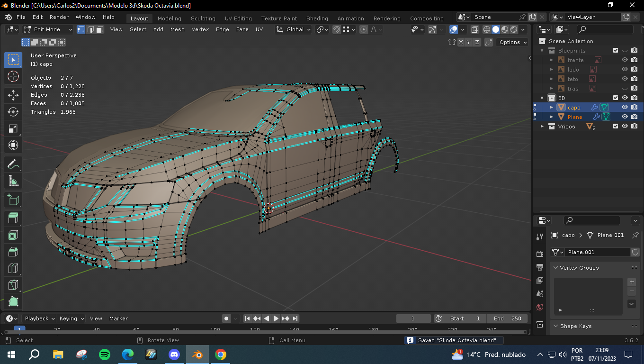Uncheck the Vridos collection checkbox
Image resolution: width=644 pixels, height=364 pixels.
pyautogui.click(x=615, y=126)
